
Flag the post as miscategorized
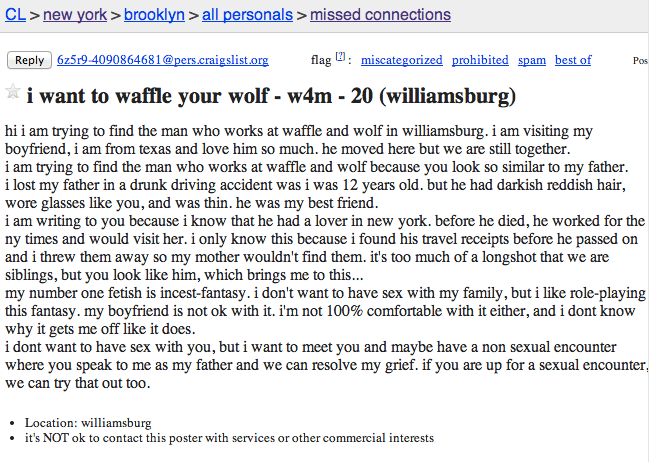click(x=401, y=60)
